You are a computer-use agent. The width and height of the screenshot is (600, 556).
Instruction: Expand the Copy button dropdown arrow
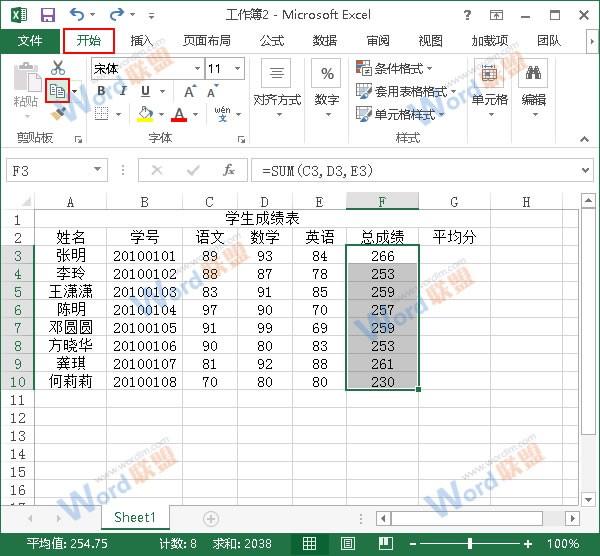(75, 91)
